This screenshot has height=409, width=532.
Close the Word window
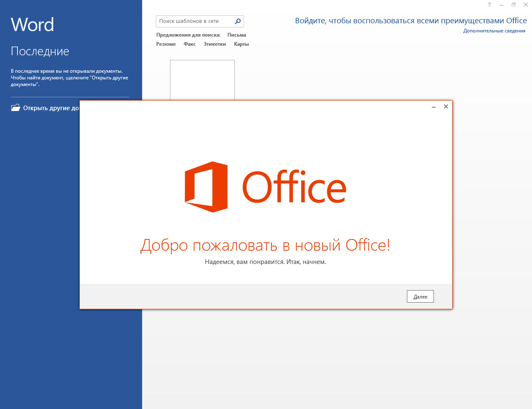point(526,5)
